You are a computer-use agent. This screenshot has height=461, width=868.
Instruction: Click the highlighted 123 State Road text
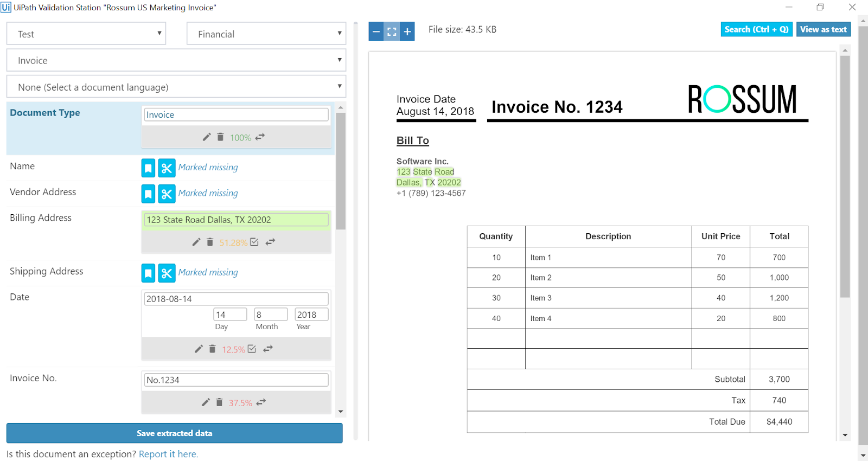[425, 172]
